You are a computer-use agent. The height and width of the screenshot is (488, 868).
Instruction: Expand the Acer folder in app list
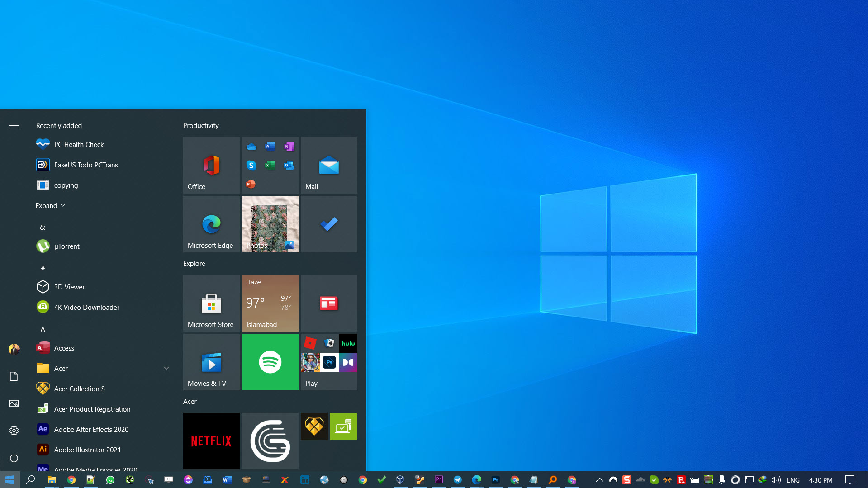103,369
